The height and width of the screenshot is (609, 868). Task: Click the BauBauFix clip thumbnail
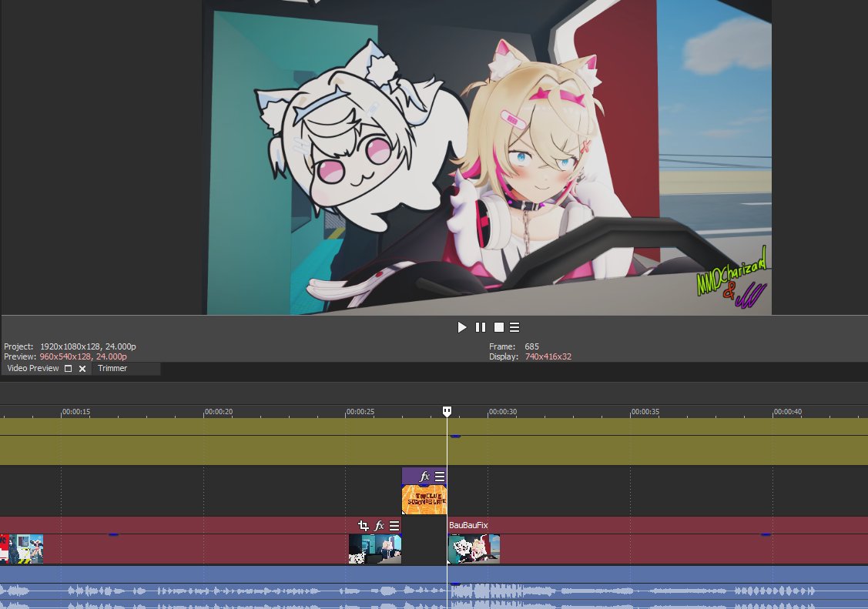pos(474,549)
